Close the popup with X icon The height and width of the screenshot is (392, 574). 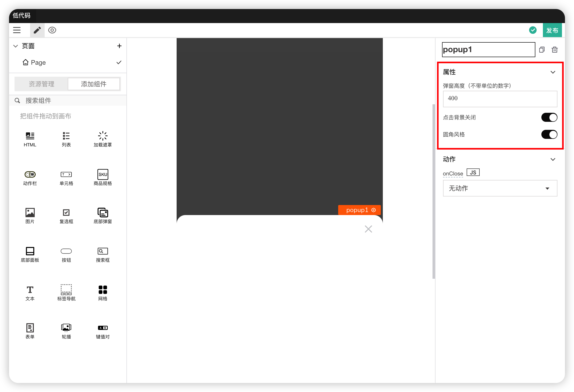tap(368, 229)
